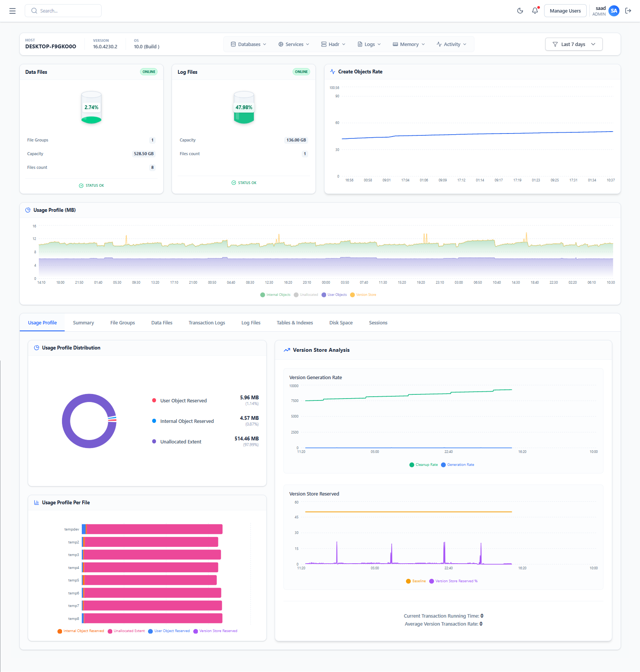Screen dimensions: 640x672
Task: Hide the Unallocated series in Usage Profile legend
Action: coord(306,294)
